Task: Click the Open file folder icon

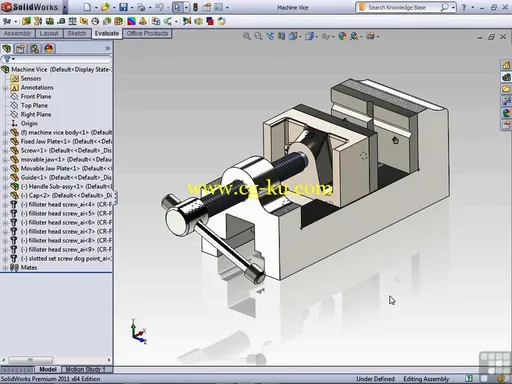Action: [105, 7]
